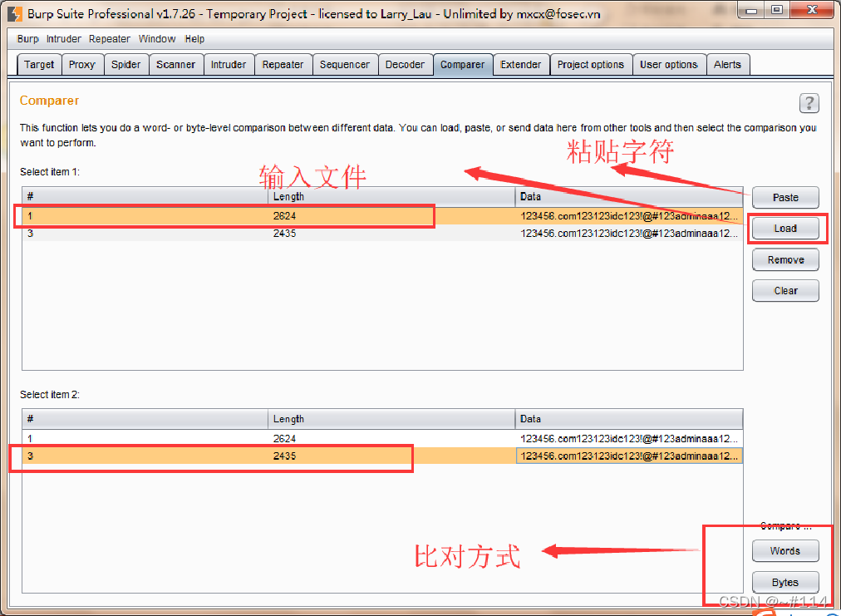Click Data cell of row 1 in item 1 table
This screenshot has width=841, height=616.
point(629,216)
